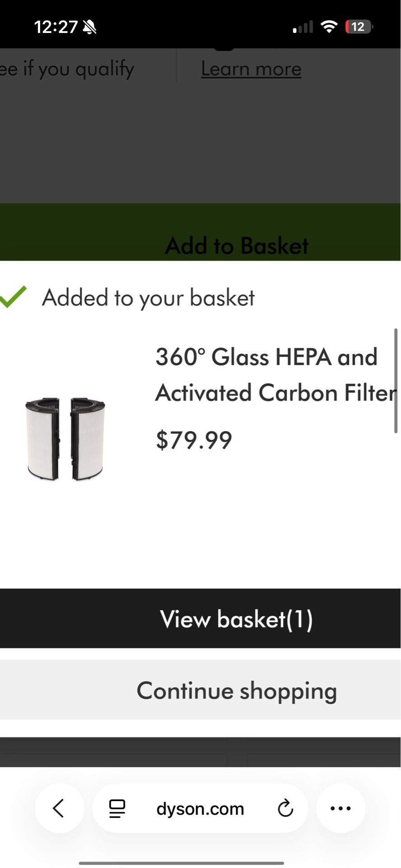
Task: Tap the battery indicator
Action: tap(359, 27)
